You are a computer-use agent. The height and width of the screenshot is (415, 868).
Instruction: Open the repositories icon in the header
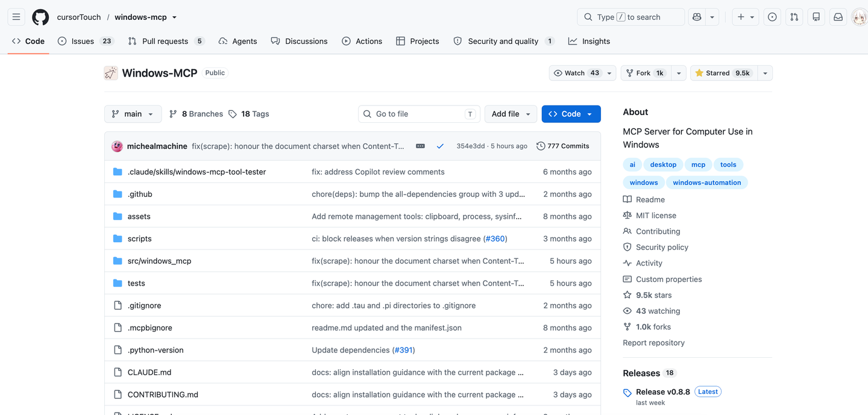pyautogui.click(x=816, y=17)
